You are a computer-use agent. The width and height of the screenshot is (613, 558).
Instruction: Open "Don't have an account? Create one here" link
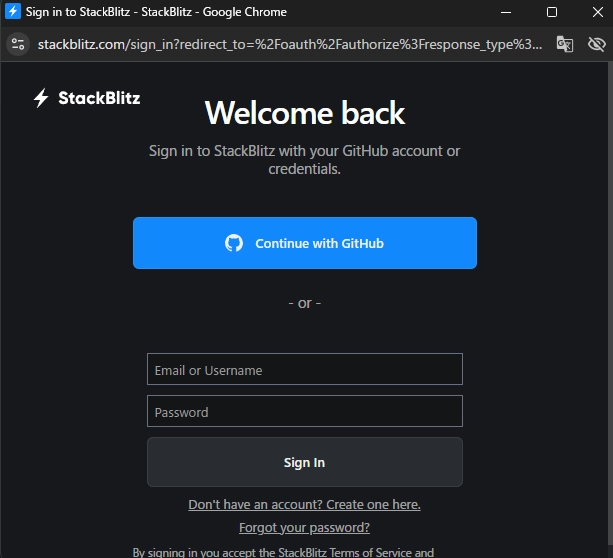click(x=304, y=504)
